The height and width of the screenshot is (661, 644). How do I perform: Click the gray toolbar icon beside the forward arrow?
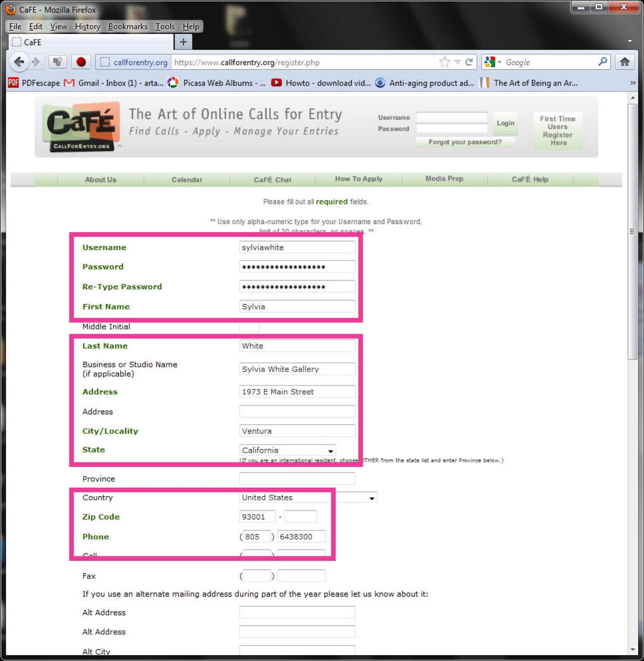57,62
